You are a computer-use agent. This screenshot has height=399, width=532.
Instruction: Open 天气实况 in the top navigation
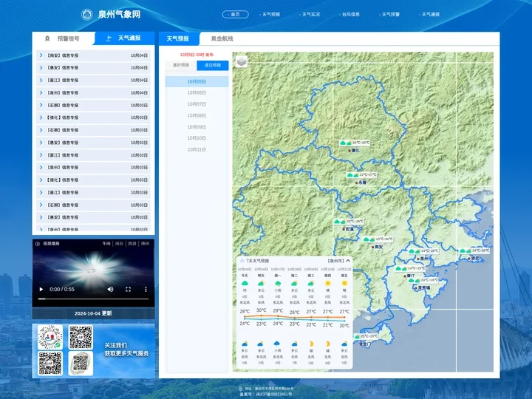click(310, 14)
